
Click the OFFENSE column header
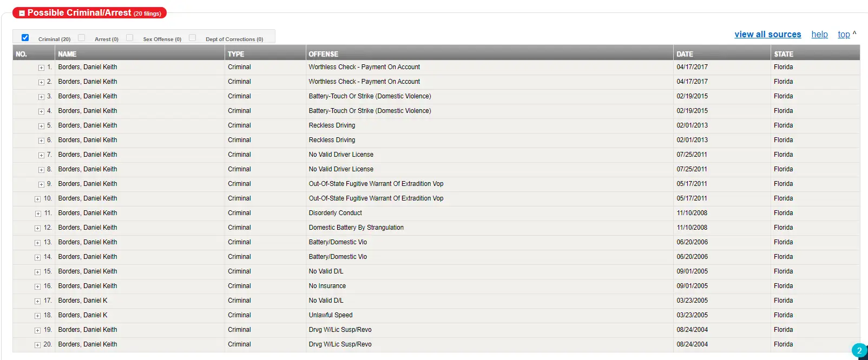click(x=323, y=54)
